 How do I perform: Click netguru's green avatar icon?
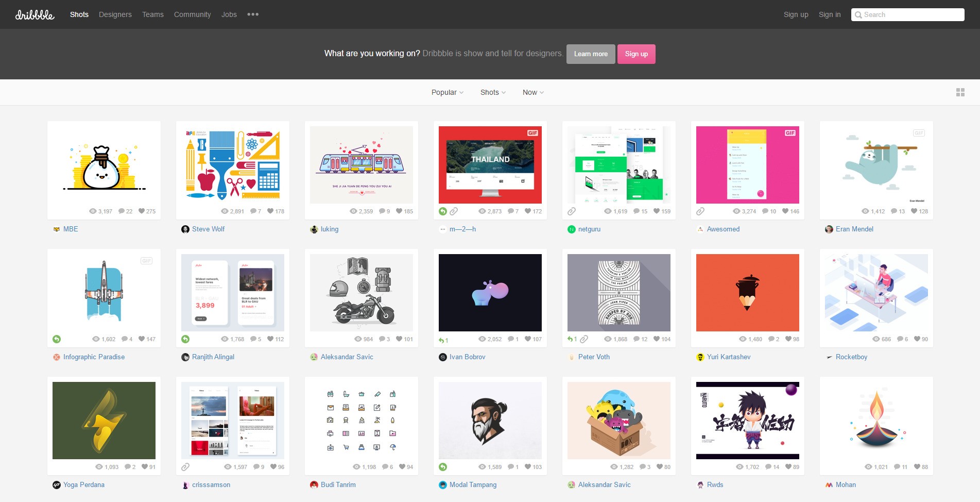coord(572,229)
